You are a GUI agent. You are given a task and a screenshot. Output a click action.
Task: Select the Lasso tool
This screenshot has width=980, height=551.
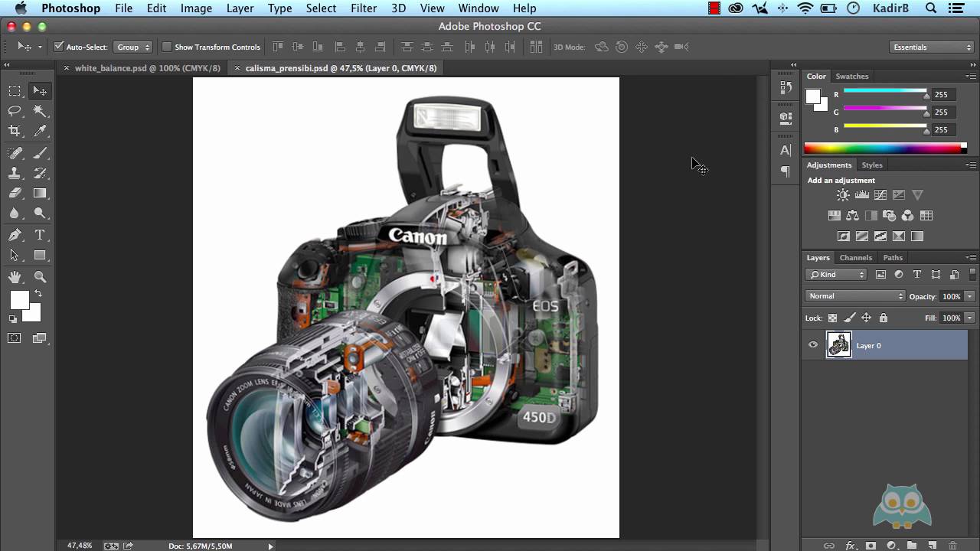pyautogui.click(x=15, y=111)
